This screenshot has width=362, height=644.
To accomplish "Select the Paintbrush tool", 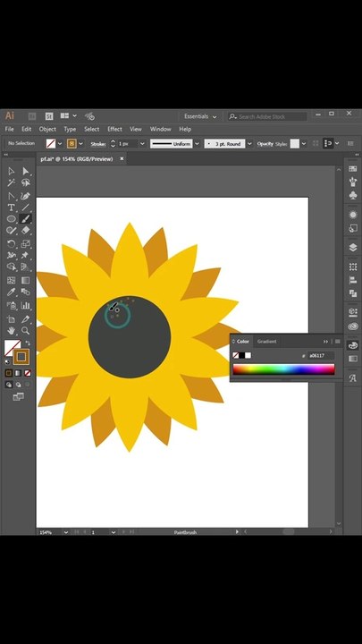I will click(25, 219).
